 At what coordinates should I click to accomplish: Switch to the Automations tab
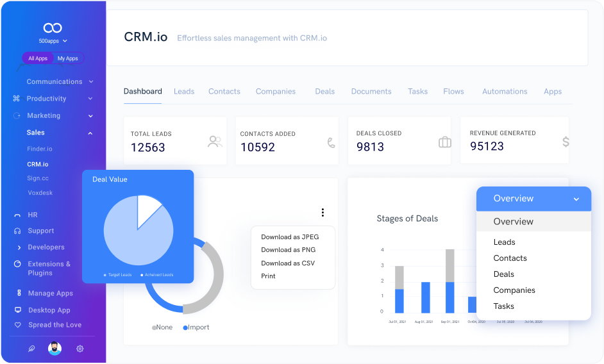505,91
